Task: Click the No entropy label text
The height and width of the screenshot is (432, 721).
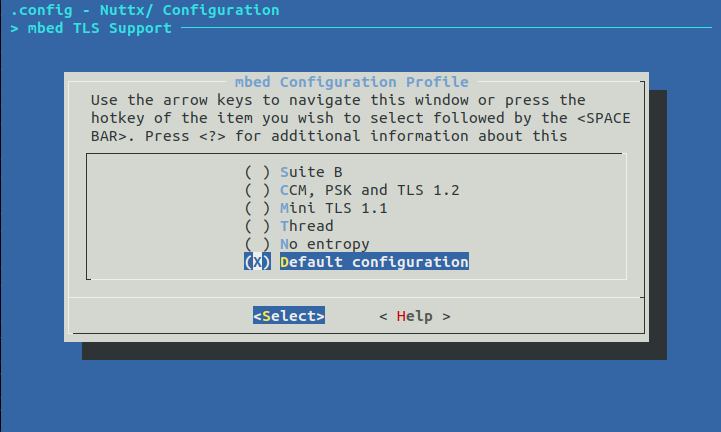Action: tap(325, 244)
